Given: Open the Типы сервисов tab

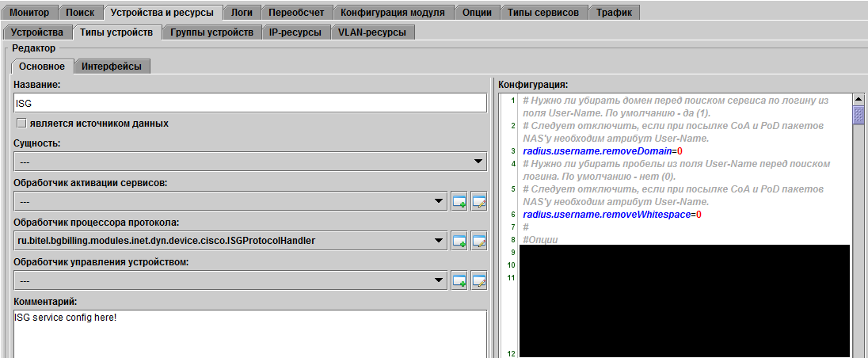Looking at the screenshot, I should pos(543,12).
